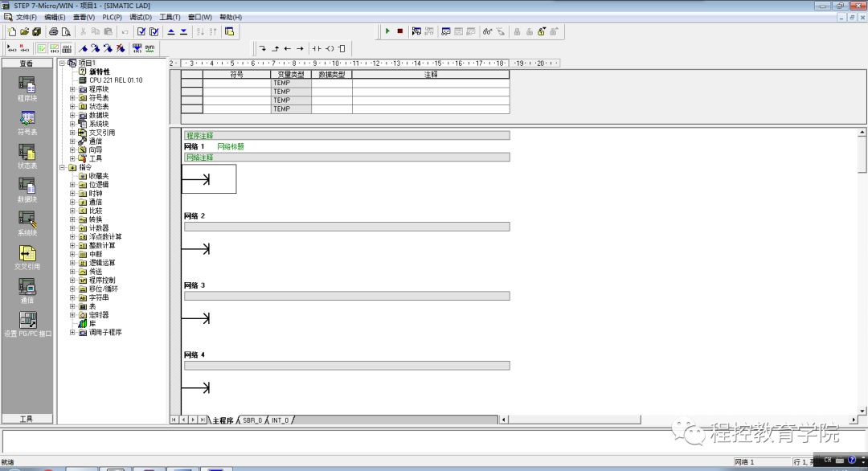Open 状态表 in the navigation bar
This screenshot has height=471, width=868.
(27, 156)
